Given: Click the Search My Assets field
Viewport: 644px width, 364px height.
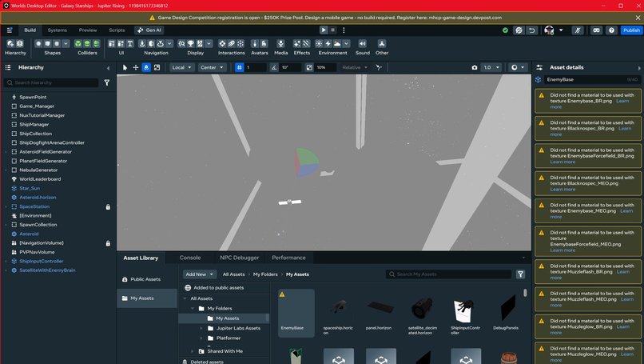Looking at the screenshot, I should click(x=449, y=274).
